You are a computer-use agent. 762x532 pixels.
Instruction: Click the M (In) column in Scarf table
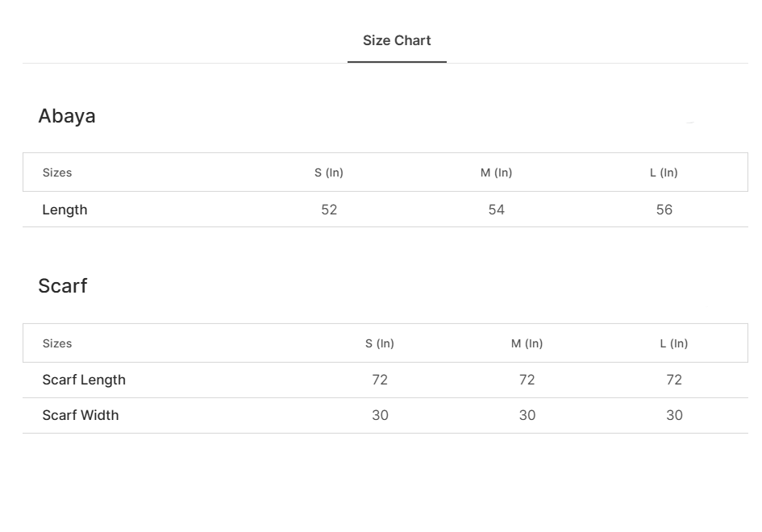(x=527, y=343)
